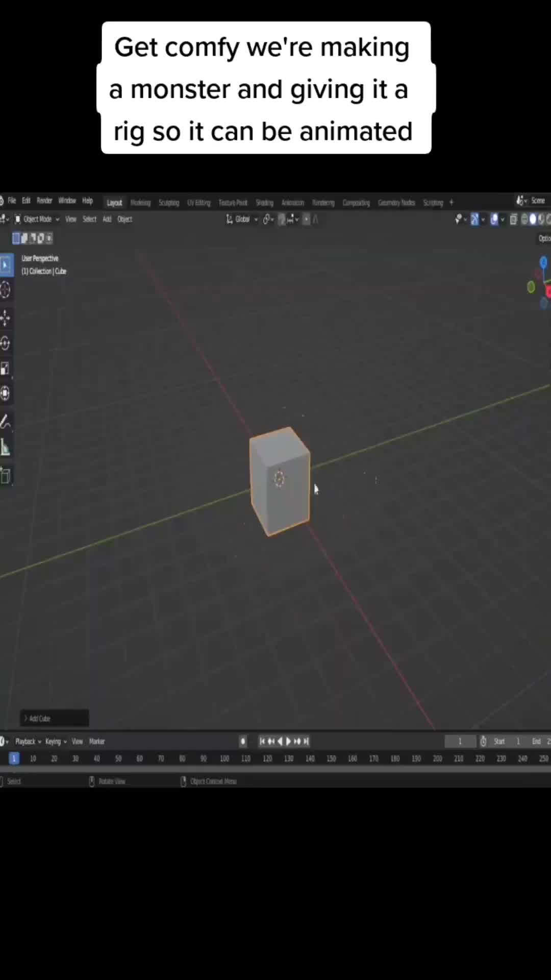Image resolution: width=551 pixels, height=980 pixels.
Task: Click the blue frame 1 playhead marker
Action: tap(14, 758)
